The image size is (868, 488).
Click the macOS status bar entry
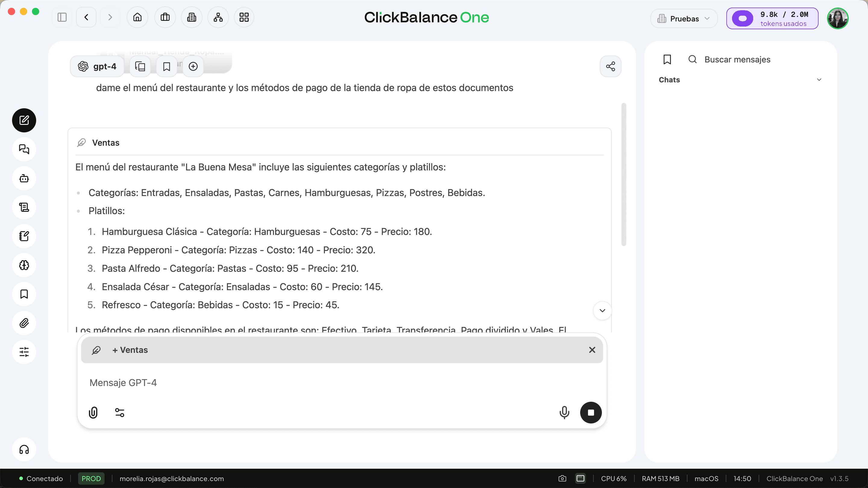tap(706, 479)
